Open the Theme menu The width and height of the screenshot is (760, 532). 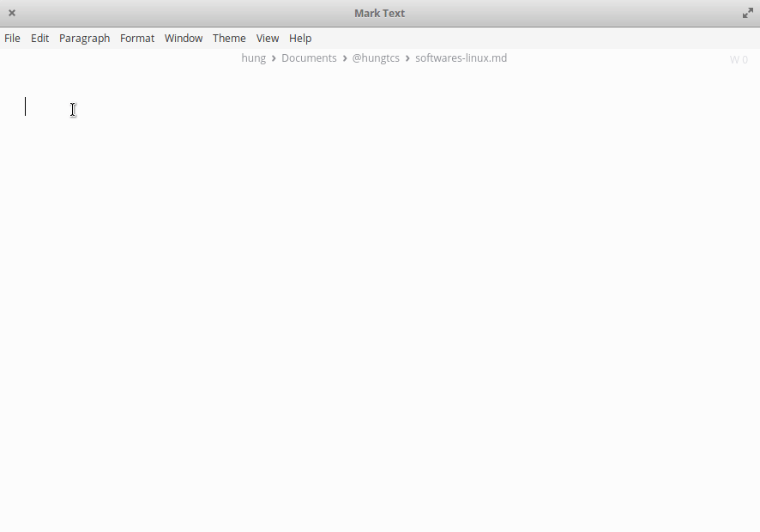tap(229, 38)
